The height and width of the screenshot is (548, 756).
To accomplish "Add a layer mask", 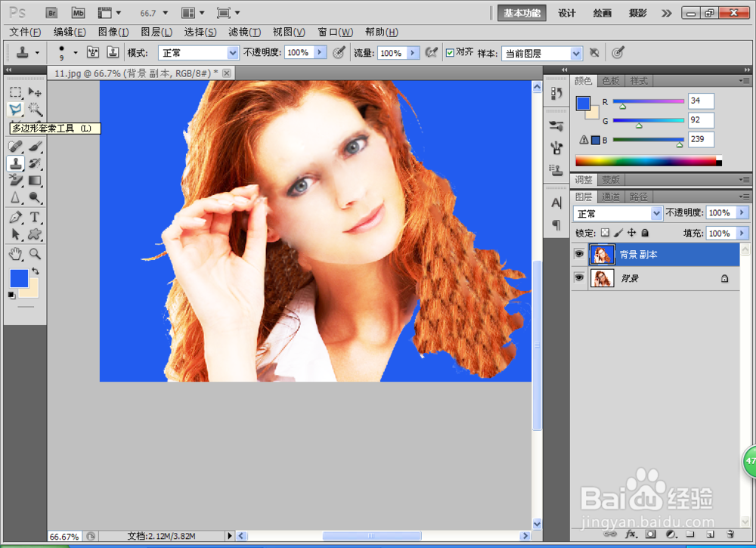I will pos(651,534).
